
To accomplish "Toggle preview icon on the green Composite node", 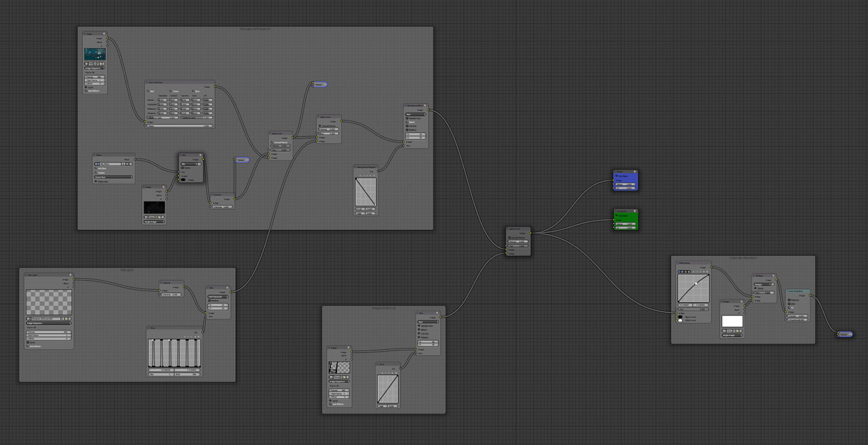I will coord(635,211).
